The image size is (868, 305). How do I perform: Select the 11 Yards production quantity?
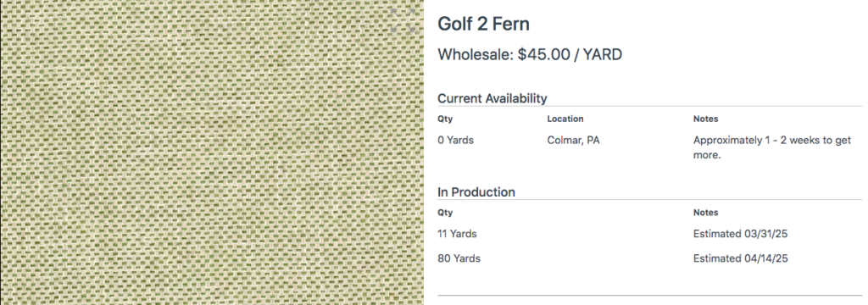457,234
